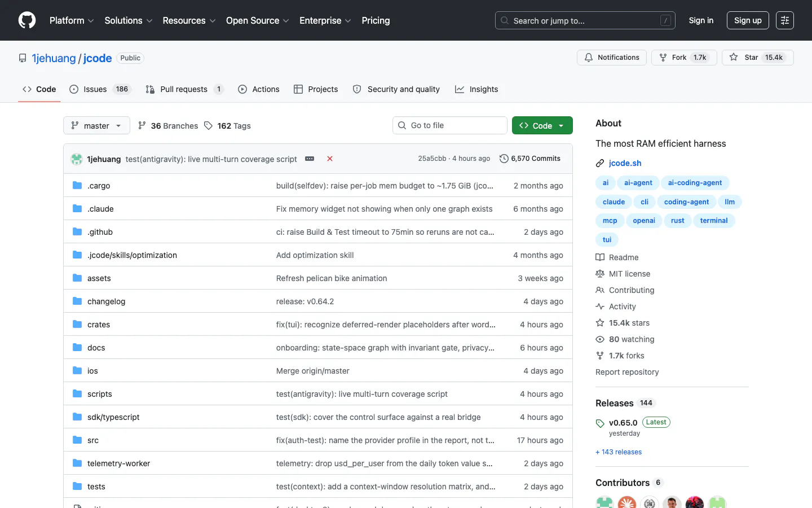This screenshot has height=508, width=812.
Task: Click the Report repository link
Action: coord(627,372)
